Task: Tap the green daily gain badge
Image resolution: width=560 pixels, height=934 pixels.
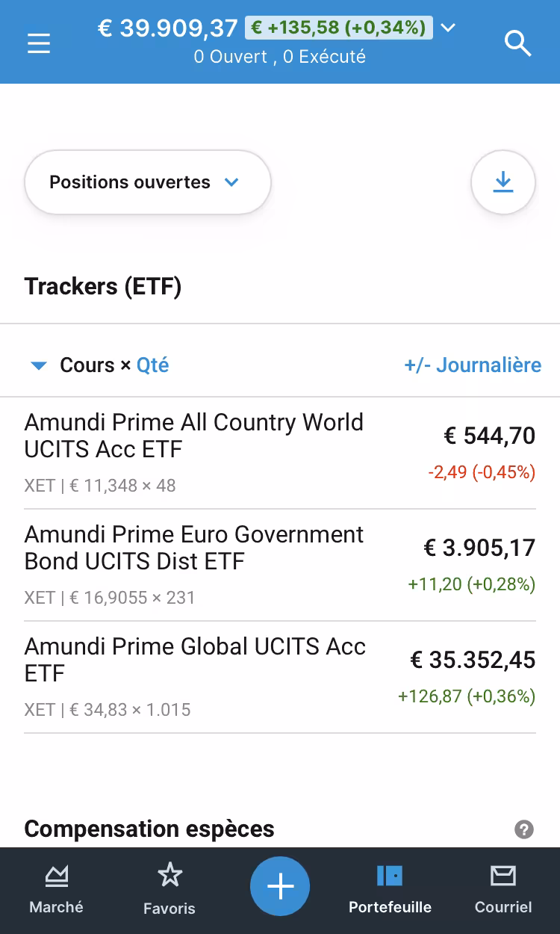Action: click(x=338, y=28)
